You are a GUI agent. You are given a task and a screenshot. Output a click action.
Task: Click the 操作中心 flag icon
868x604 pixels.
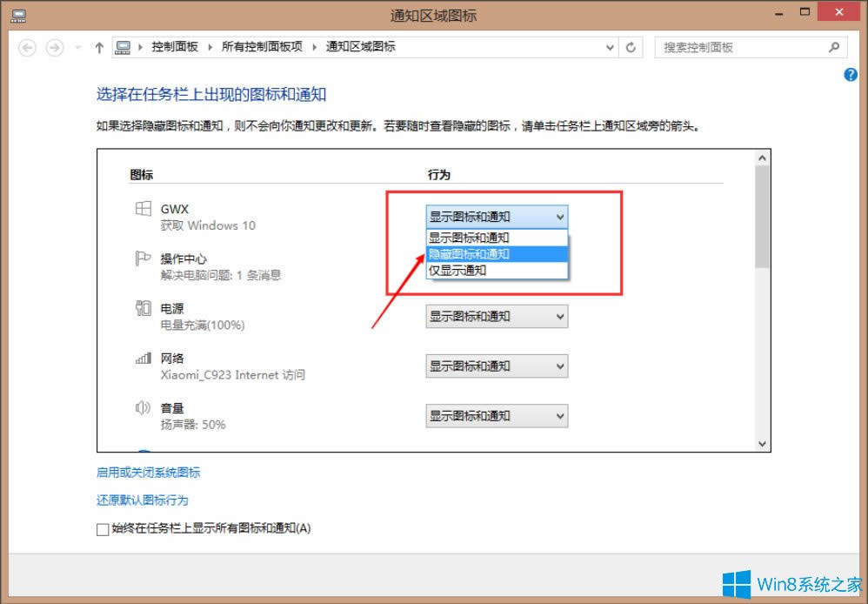click(142, 258)
